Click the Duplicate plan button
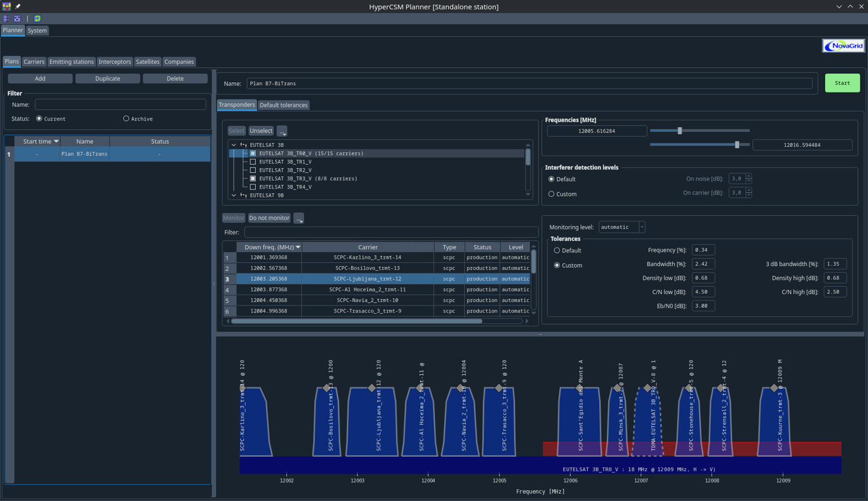Screen dimensions: 868x501 pos(108,79)
